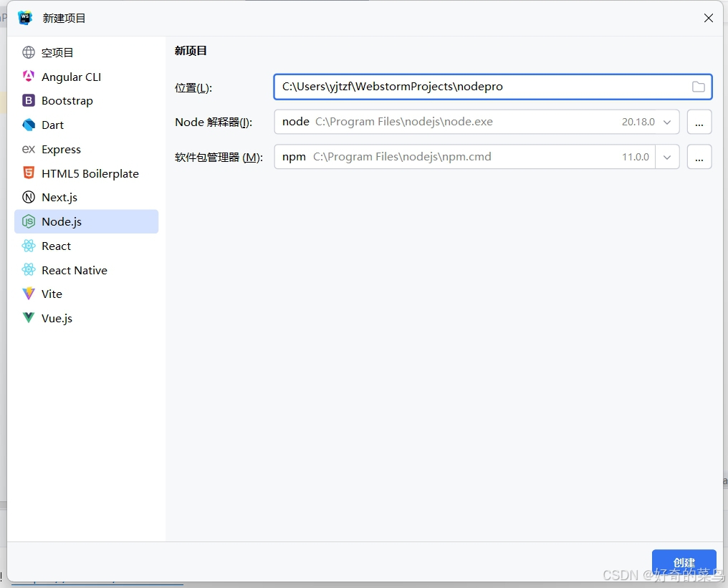Choose Bootstrap project type
Viewport: 728px width, 588px height.
(87, 101)
